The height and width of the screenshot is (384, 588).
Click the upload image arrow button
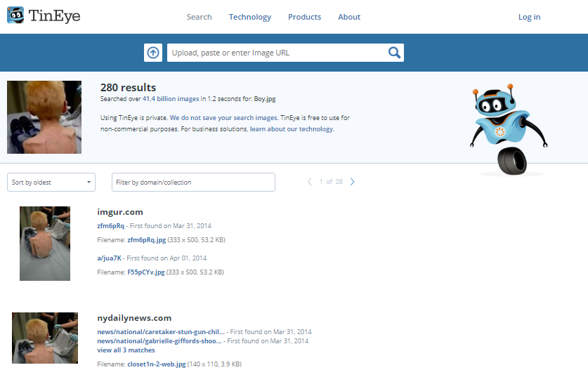pos(153,53)
